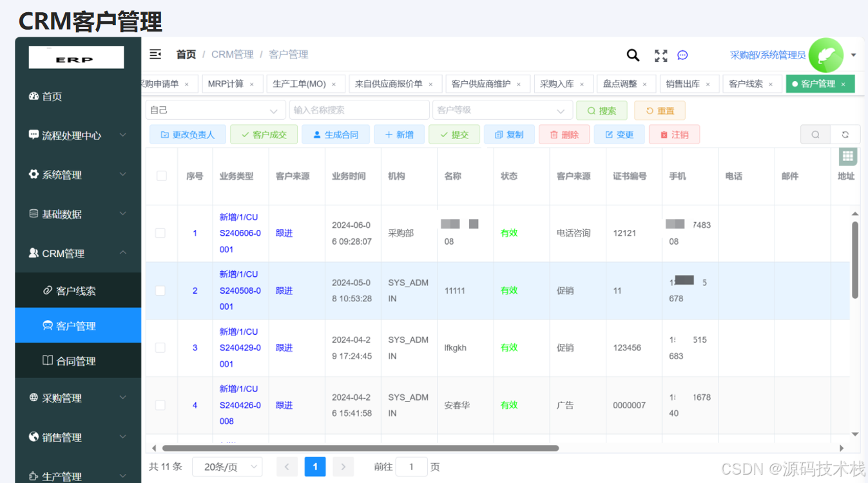Check the row 1 checkbox
The height and width of the screenshot is (483, 868).
pos(160,233)
